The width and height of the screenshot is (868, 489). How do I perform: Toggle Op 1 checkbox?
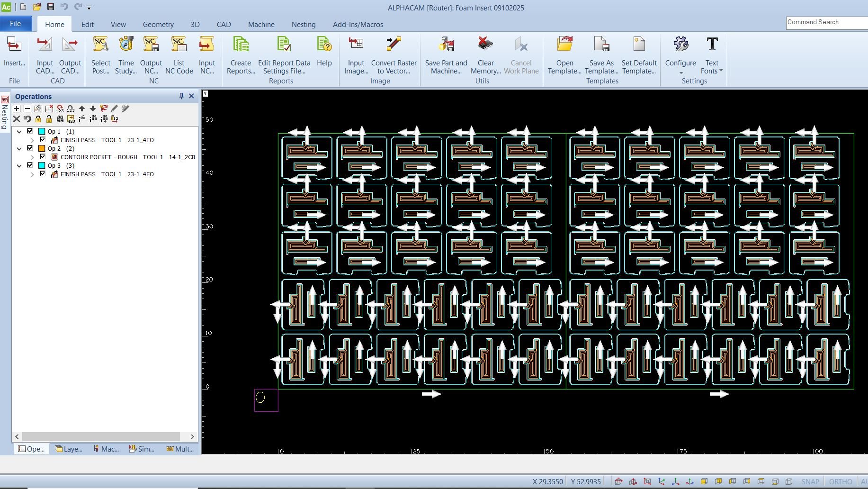(x=30, y=131)
